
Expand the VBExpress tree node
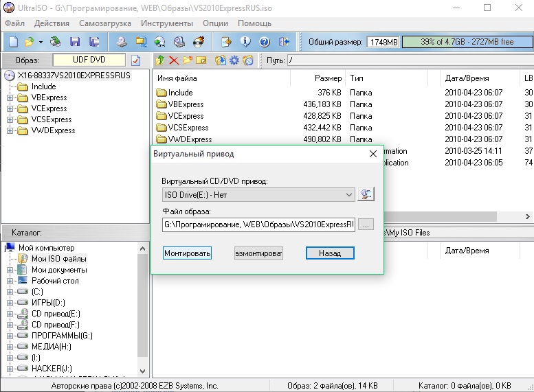(x=10, y=98)
